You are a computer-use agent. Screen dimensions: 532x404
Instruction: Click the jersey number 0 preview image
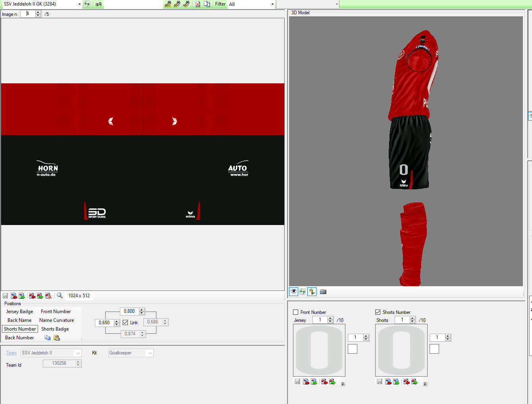[319, 350]
